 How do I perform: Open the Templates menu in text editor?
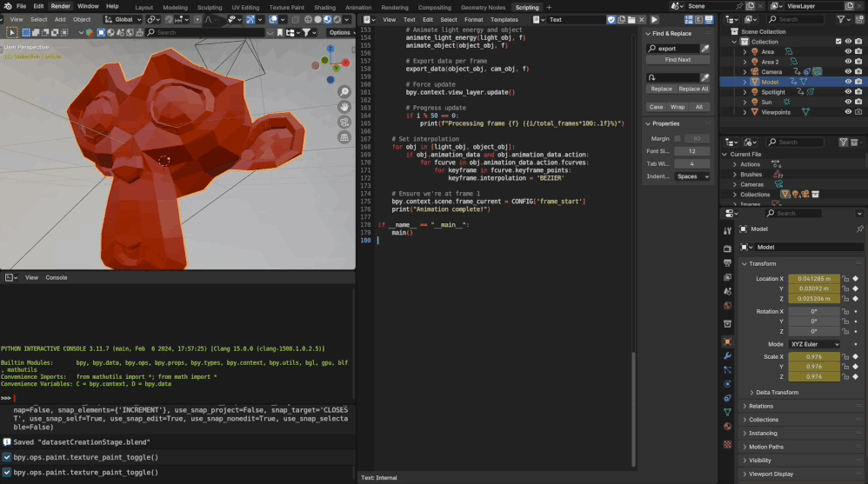[504, 19]
